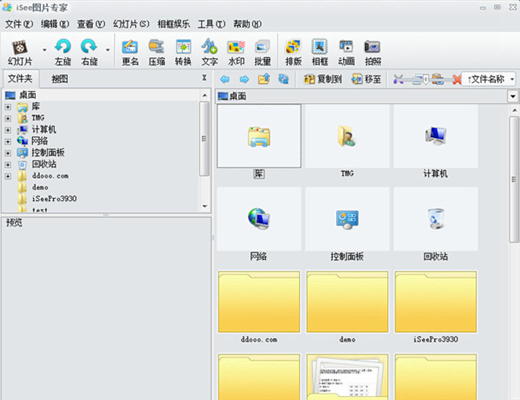520x400 pixels.
Task: Expand the 网络 tree node
Action: pos(8,142)
